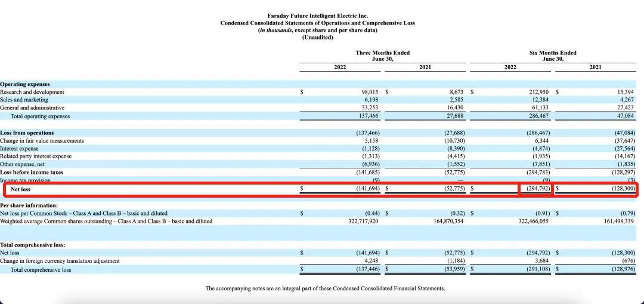Image resolution: width=644 pixels, height=304 pixels.
Task: Click the sales and marketing value 12,384
Action: click(541, 100)
